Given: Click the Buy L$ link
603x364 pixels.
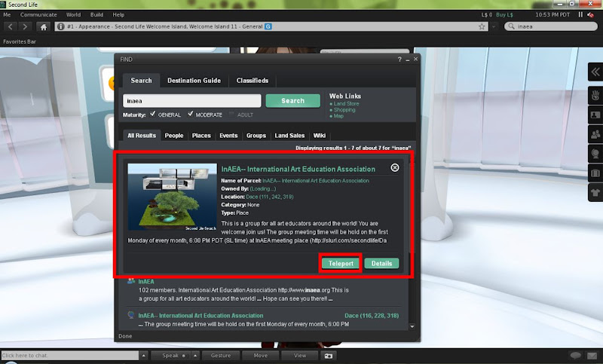Looking at the screenshot, I should click(x=504, y=14).
